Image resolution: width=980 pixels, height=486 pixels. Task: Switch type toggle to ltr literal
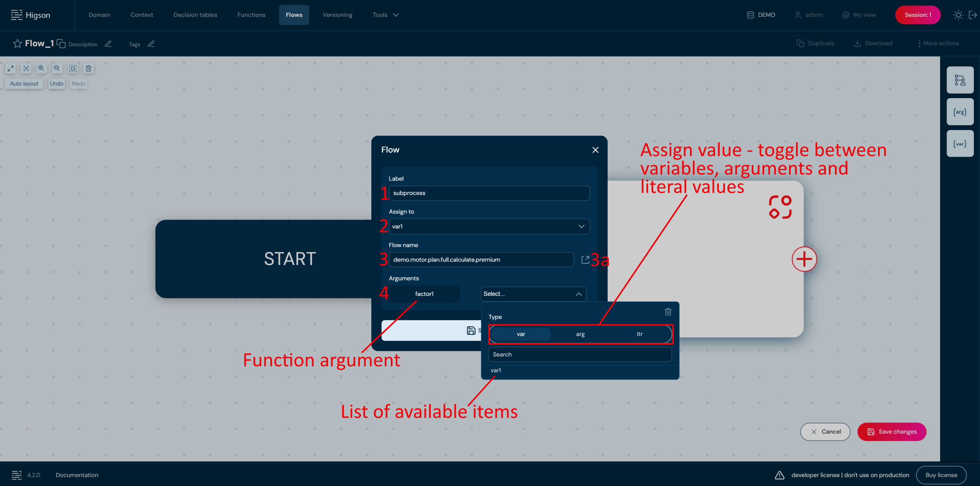[x=639, y=334]
